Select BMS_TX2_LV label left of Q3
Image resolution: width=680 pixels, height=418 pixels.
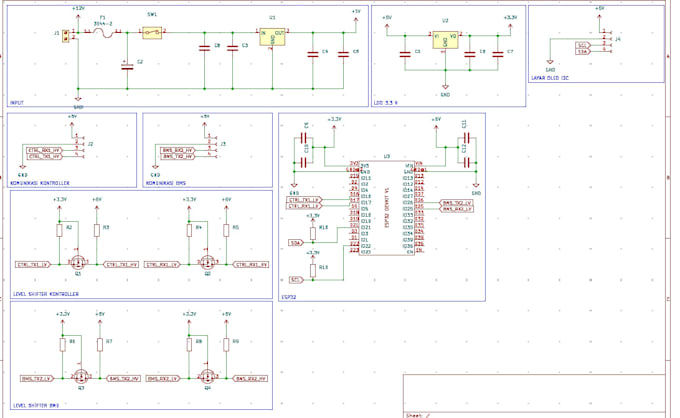(x=38, y=379)
